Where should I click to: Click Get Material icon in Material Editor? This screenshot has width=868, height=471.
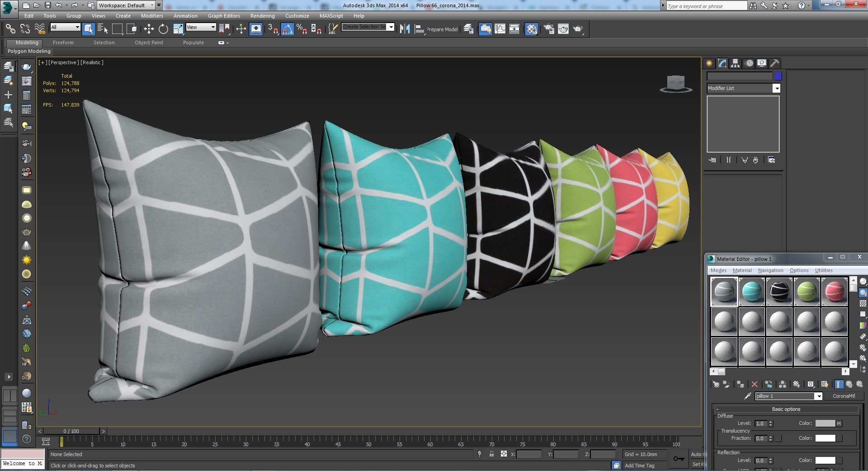(716, 384)
